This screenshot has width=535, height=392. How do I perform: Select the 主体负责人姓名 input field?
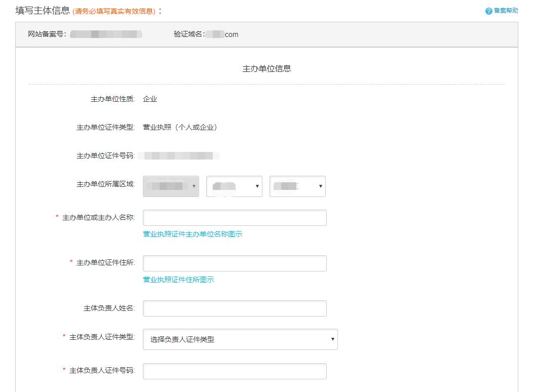(x=235, y=308)
